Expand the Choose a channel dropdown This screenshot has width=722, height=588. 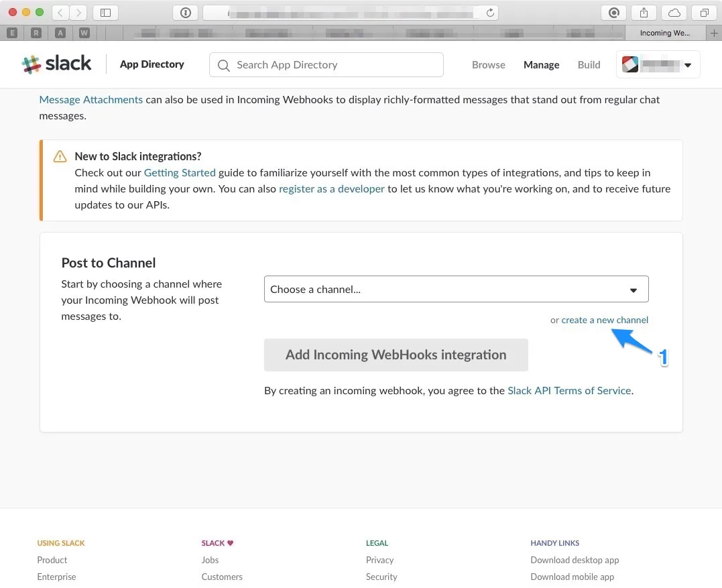[x=457, y=289]
